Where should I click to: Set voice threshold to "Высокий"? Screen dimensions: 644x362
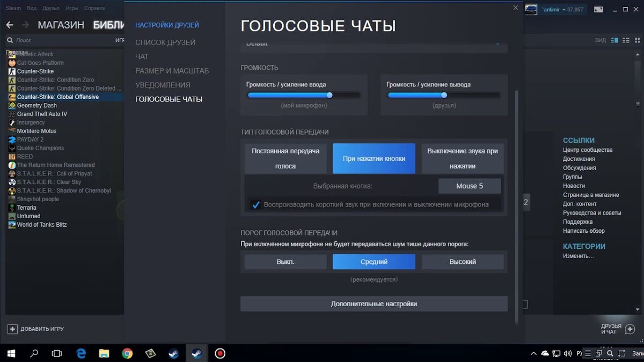pos(463,262)
